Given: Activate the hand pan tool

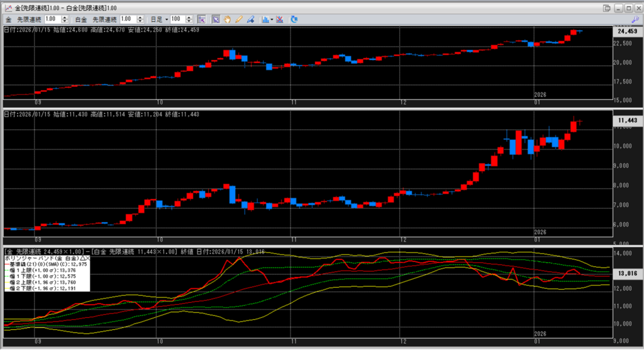Looking at the screenshot, I should click(x=227, y=20).
